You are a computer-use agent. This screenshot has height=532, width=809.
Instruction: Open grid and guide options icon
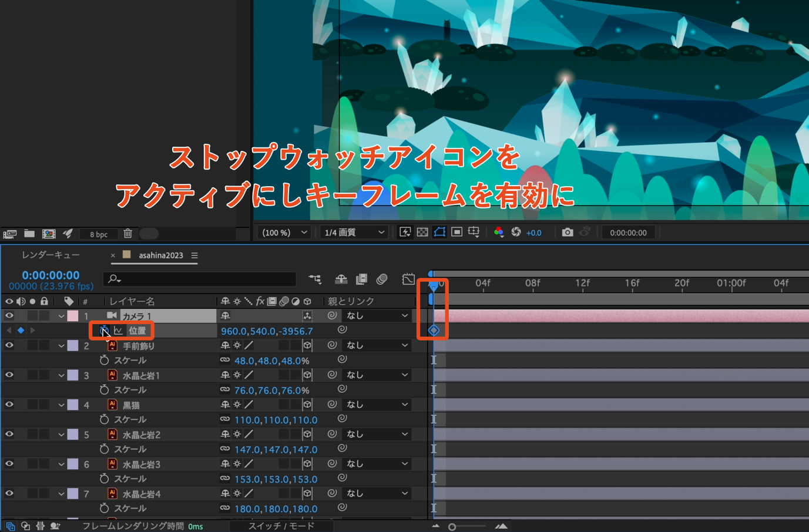click(474, 233)
